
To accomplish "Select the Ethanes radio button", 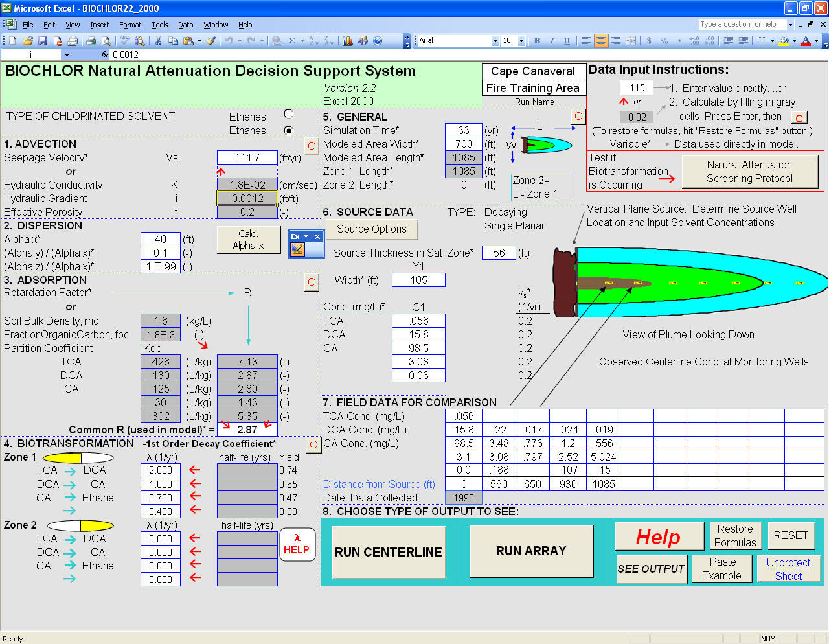I will click(288, 130).
